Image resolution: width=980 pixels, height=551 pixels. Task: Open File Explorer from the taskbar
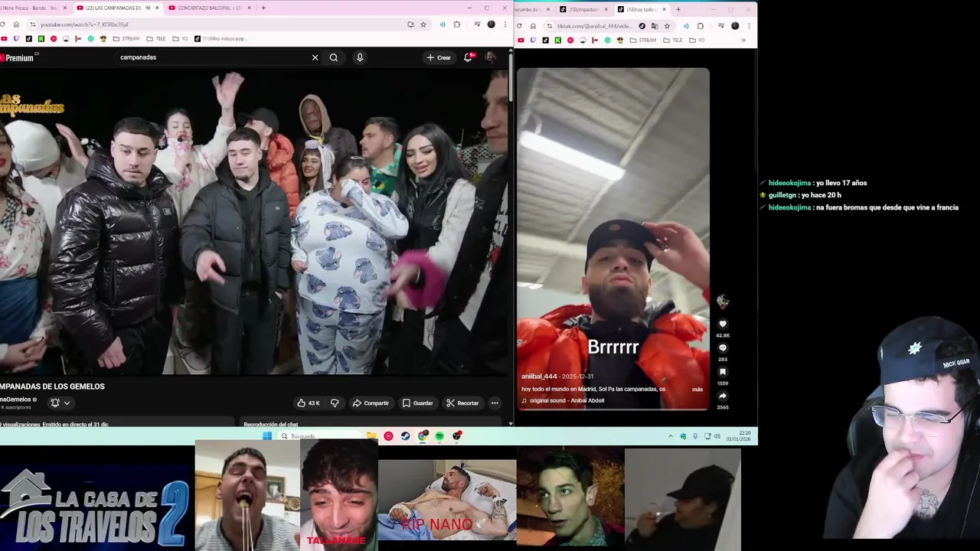[x=371, y=436]
